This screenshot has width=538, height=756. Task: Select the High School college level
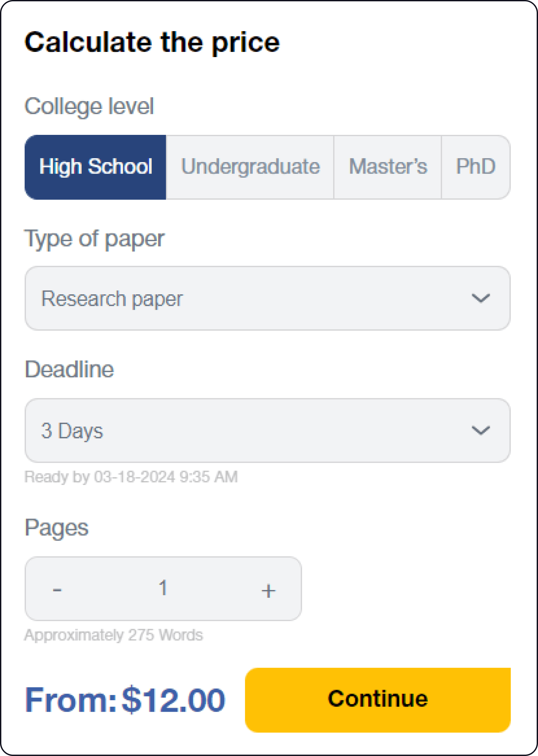95,167
